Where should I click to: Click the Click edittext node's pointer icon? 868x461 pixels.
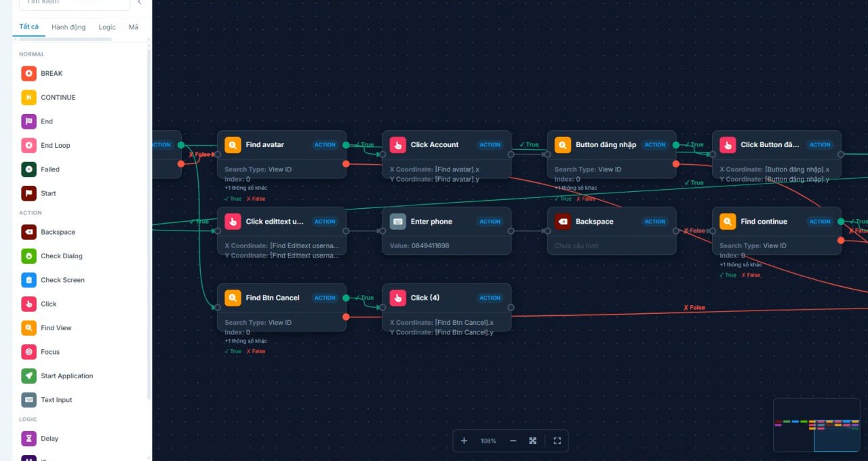coord(233,222)
